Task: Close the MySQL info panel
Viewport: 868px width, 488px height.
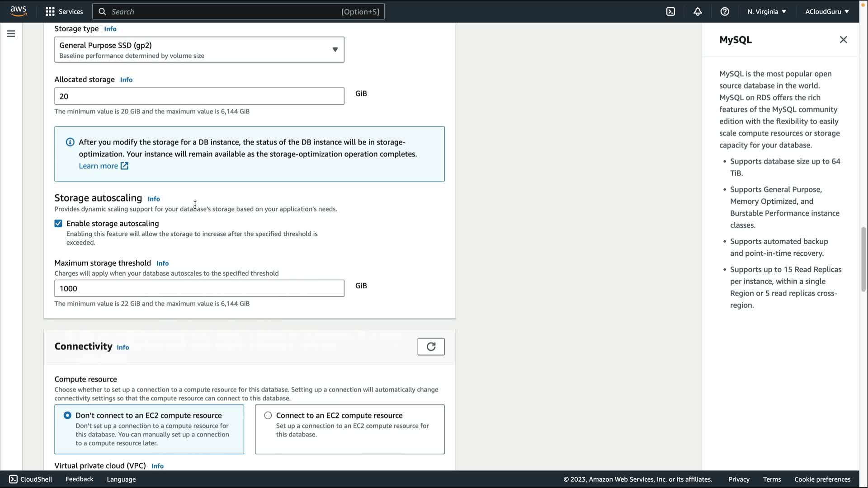Action: click(x=843, y=40)
